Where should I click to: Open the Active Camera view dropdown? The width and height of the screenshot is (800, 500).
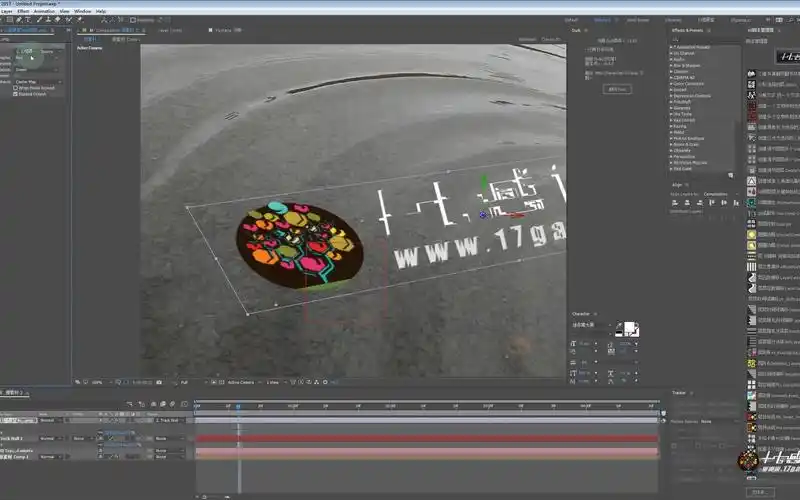tap(242, 382)
